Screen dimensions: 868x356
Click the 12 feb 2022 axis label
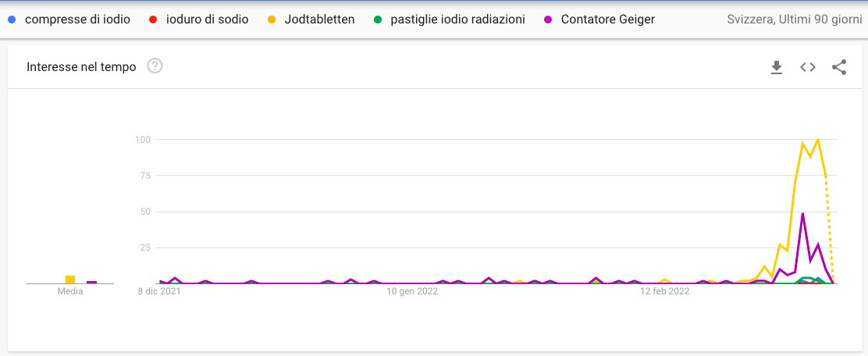coord(664,292)
